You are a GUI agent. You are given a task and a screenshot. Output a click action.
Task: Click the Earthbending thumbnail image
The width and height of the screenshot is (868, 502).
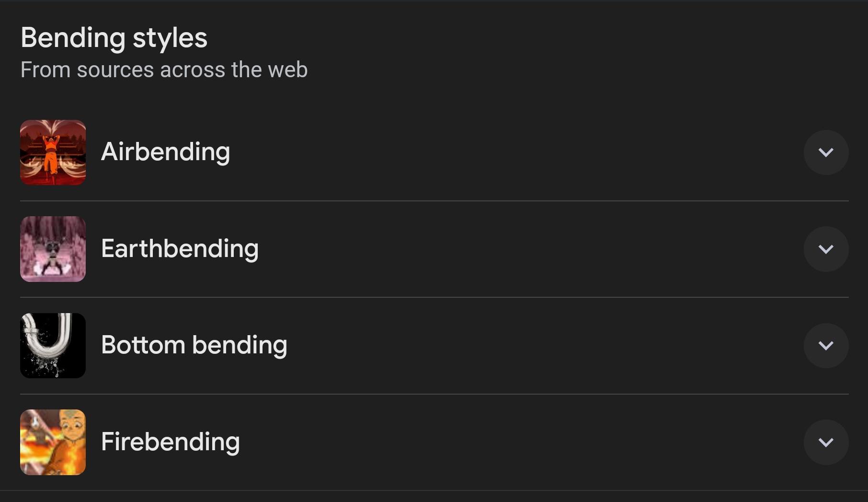pos(53,249)
